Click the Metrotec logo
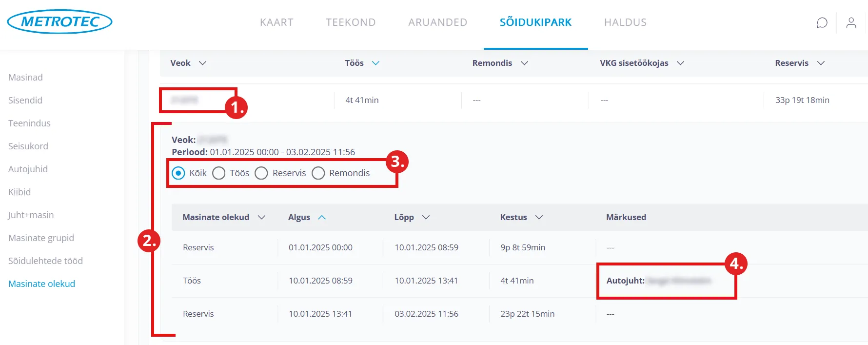The image size is (868, 345). coord(59,21)
